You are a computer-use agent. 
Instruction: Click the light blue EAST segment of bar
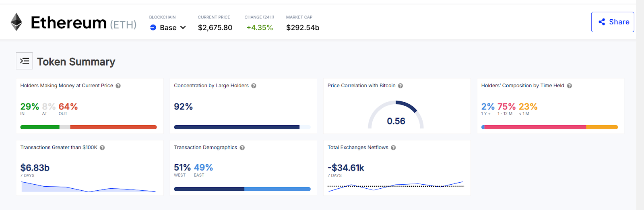coord(277,189)
